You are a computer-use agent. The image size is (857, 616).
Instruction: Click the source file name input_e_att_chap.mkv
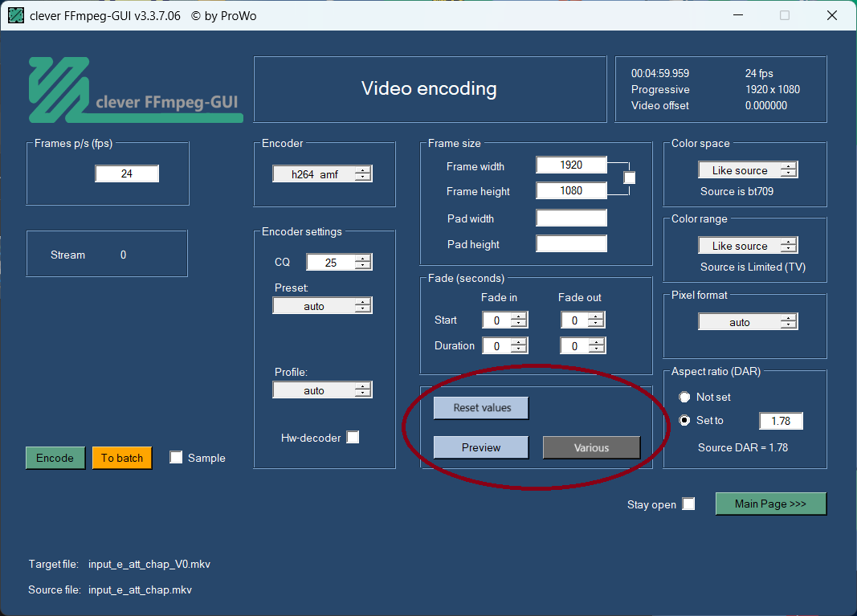140,589
